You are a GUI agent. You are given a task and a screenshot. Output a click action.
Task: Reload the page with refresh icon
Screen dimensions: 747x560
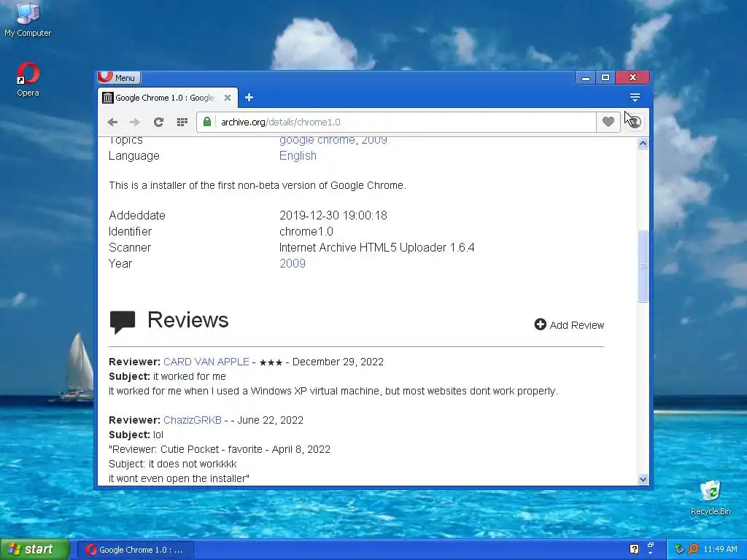158,122
